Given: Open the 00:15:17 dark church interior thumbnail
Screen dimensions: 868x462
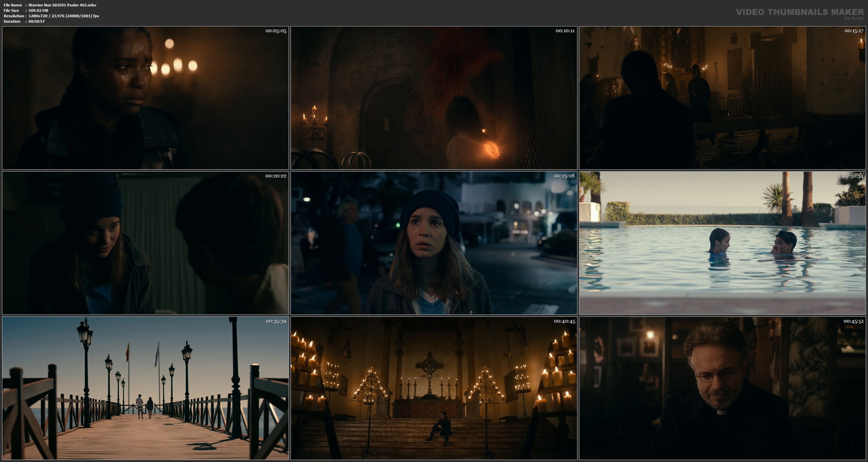Looking at the screenshot, I should (723, 98).
